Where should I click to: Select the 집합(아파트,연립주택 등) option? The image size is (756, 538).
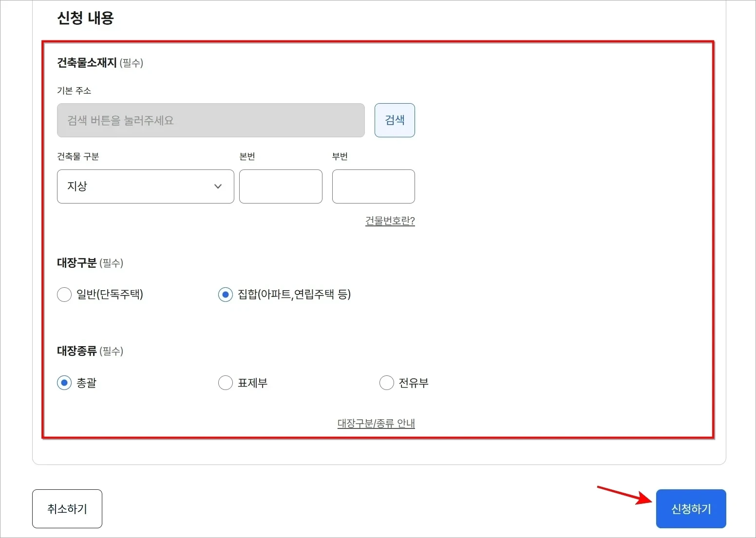coord(225,294)
